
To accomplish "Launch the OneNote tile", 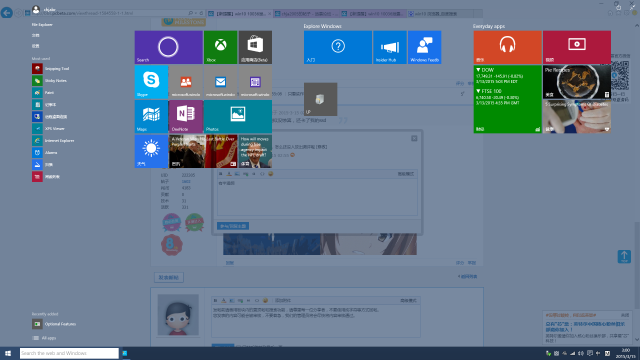I will coord(186,117).
